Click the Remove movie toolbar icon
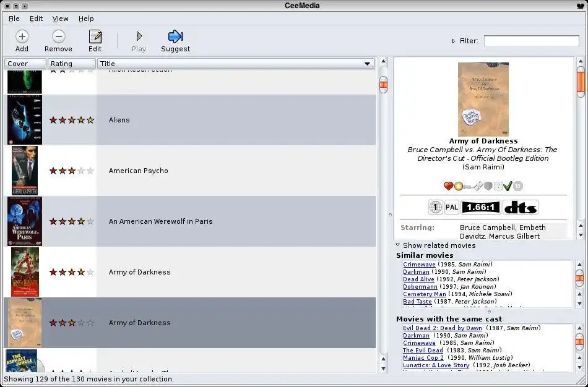 click(58, 36)
